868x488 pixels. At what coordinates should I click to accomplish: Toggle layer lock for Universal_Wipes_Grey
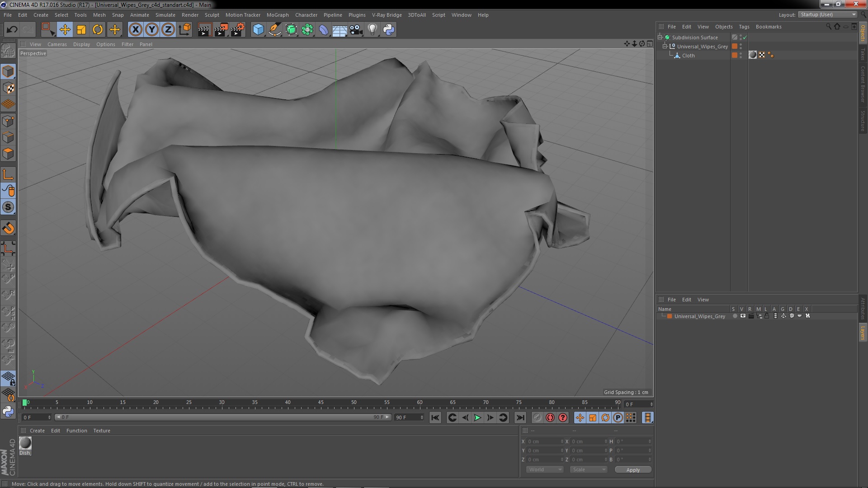(x=767, y=316)
